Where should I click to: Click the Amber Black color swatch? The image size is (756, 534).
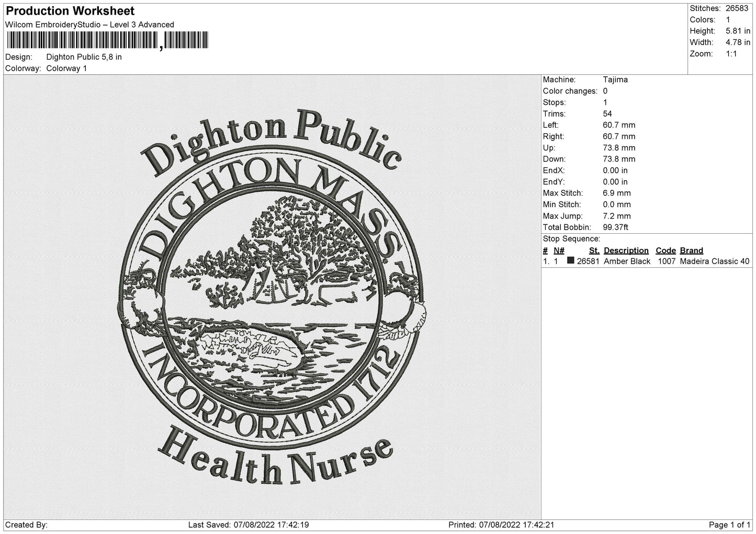pyautogui.click(x=571, y=260)
